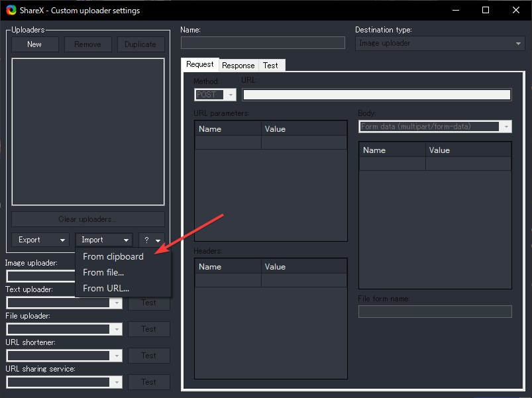Click Test button beside File uploader
532x398 pixels.
click(x=149, y=329)
